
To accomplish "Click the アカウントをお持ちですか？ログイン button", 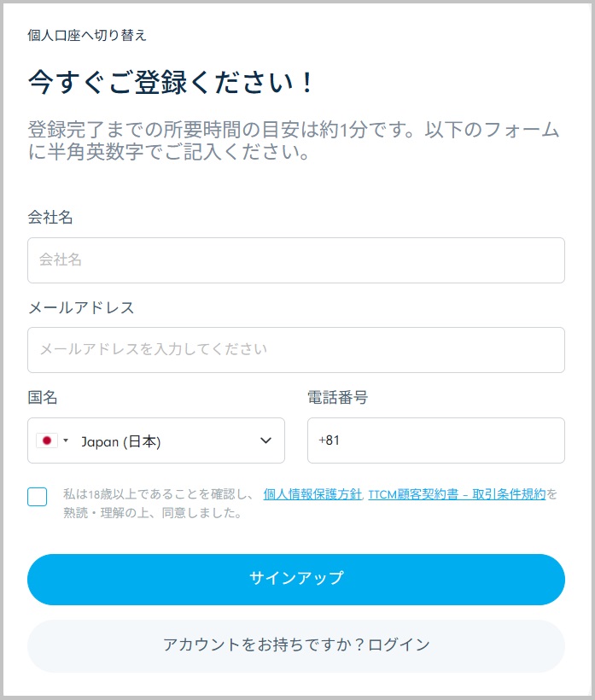I will click(x=295, y=645).
